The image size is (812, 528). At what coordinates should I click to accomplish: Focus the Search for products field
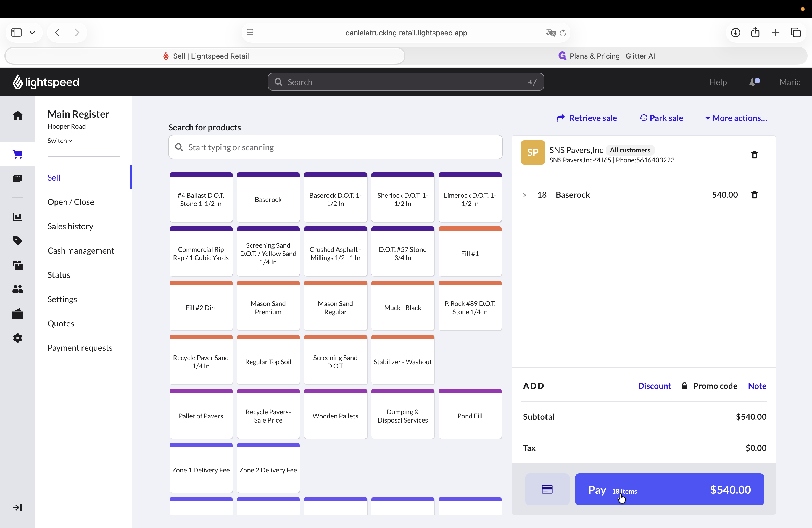point(335,147)
